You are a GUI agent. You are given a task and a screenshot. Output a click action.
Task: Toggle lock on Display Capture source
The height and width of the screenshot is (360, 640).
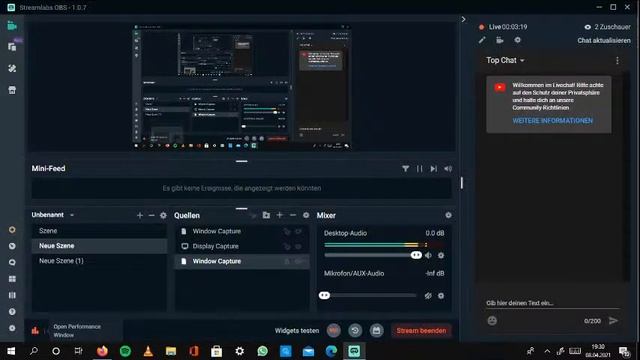click(x=287, y=247)
